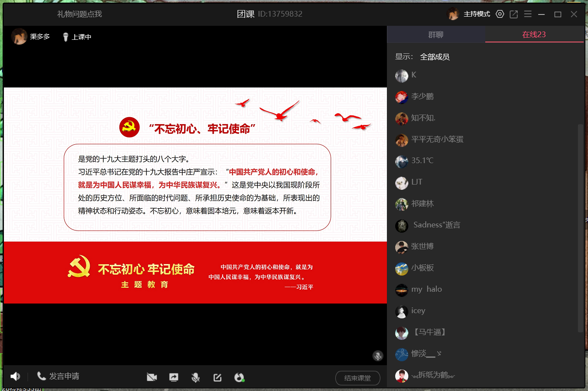588x391 pixels.
Task: Click the 结束课堂 button
Action: 358,378
